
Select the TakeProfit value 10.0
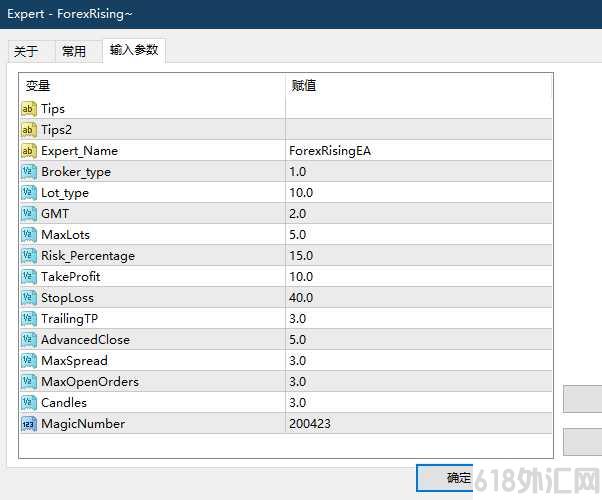tap(301, 276)
